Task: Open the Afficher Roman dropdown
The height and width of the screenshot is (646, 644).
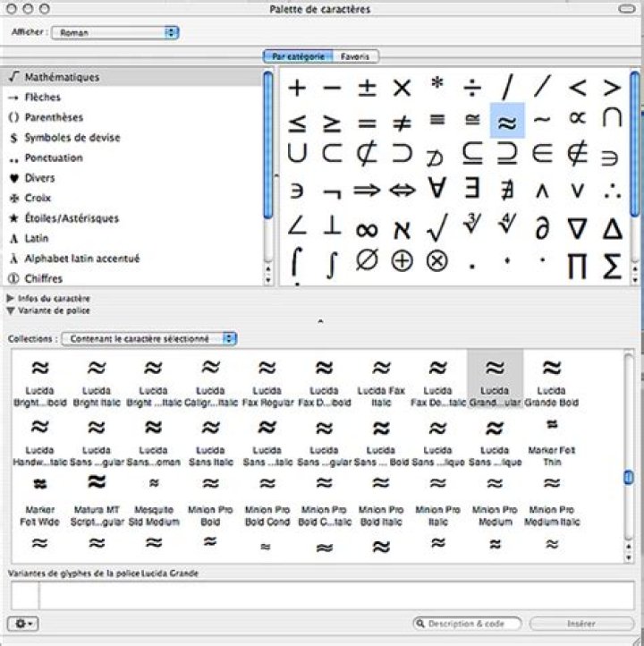Action: pos(114,32)
